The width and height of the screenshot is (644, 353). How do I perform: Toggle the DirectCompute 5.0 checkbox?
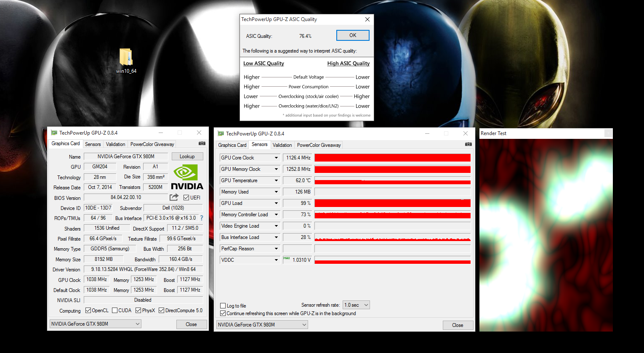tap(161, 311)
